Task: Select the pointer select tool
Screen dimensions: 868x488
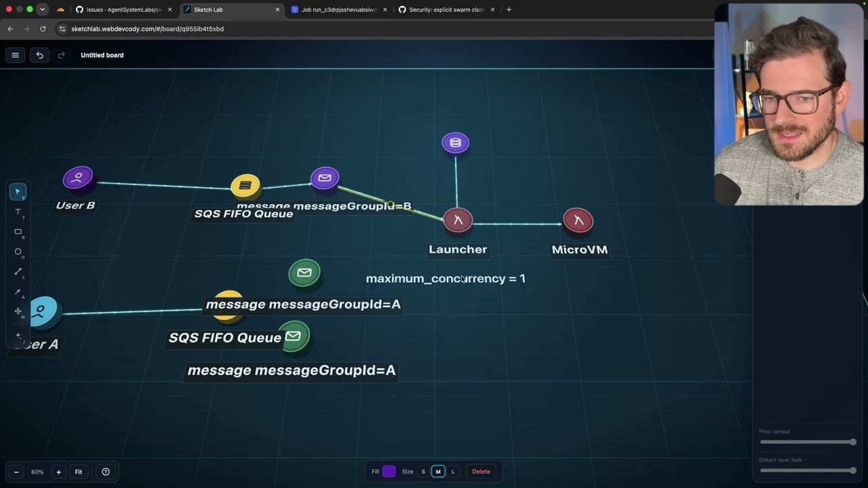Action: pos(18,192)
